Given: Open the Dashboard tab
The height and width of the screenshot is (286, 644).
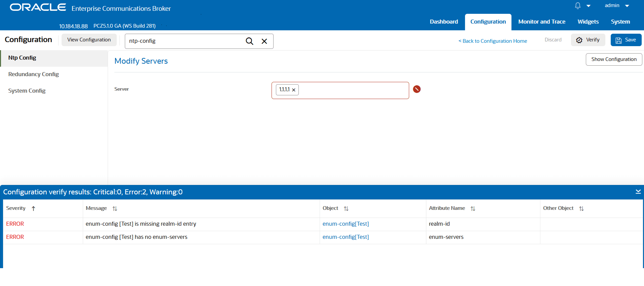Looking at the screenshot, I should [x=444, y=22].
